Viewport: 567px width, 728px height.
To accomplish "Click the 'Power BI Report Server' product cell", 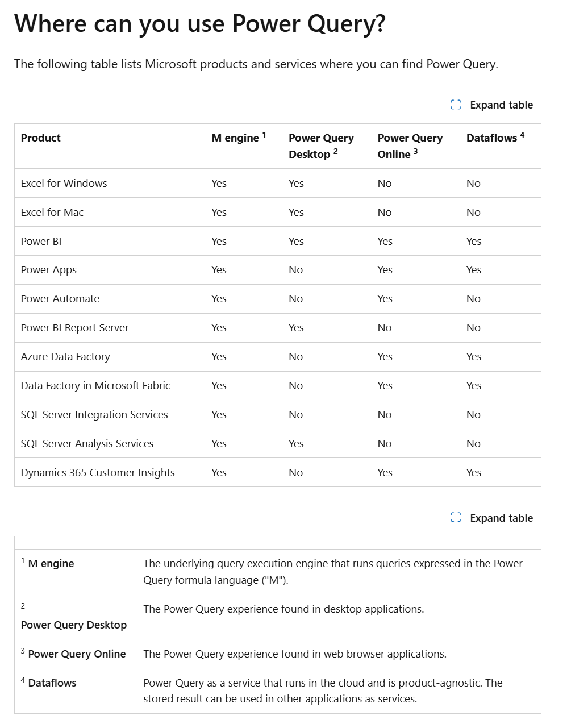I will 74,327.
